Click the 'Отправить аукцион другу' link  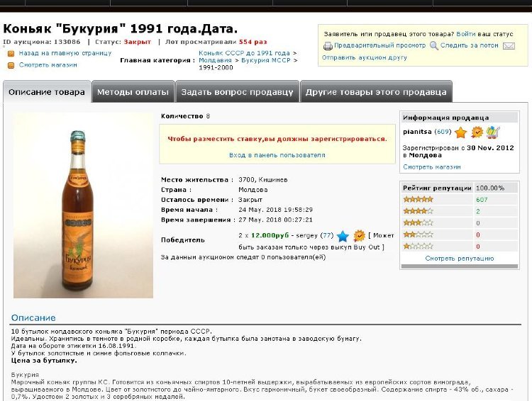click(x=365, y=57)
